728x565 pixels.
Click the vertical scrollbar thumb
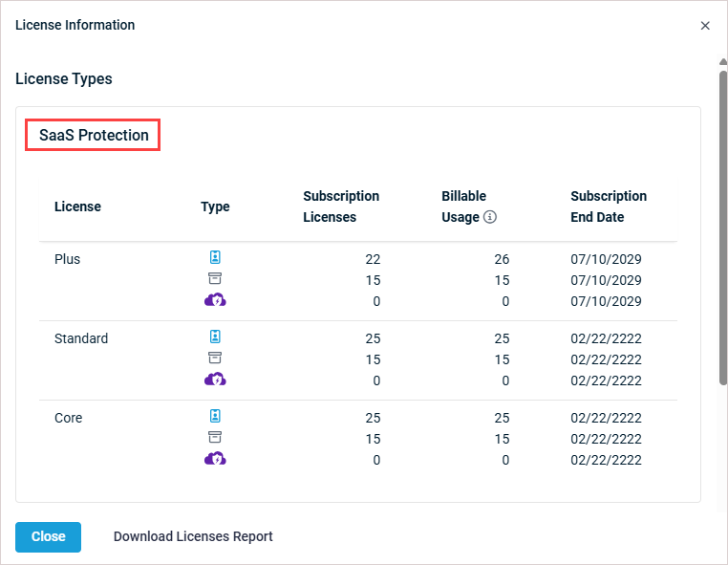(722, 229)
